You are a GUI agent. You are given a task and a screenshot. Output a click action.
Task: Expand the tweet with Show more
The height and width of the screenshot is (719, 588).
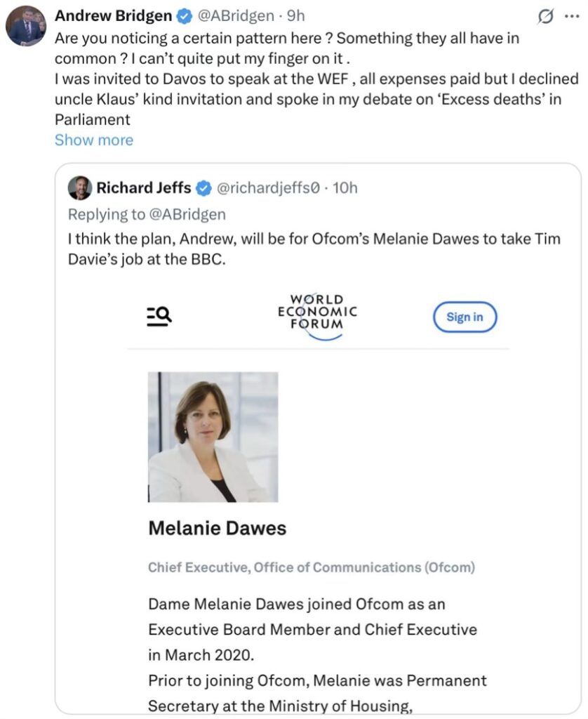tap(94, 140)
